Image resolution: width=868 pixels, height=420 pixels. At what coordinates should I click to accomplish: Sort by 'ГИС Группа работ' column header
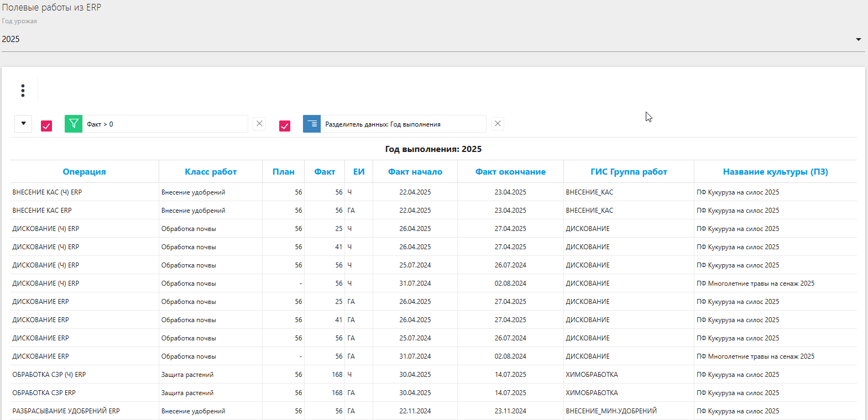pos(629,172)
